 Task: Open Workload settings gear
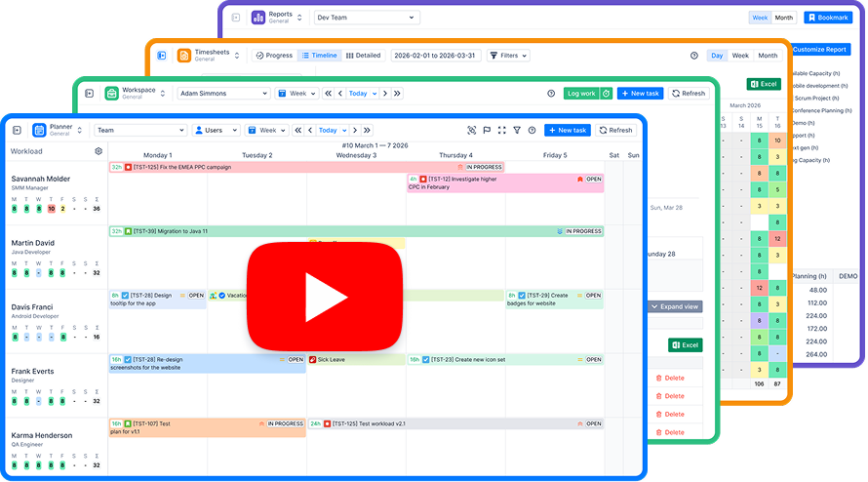pos(99,151)
